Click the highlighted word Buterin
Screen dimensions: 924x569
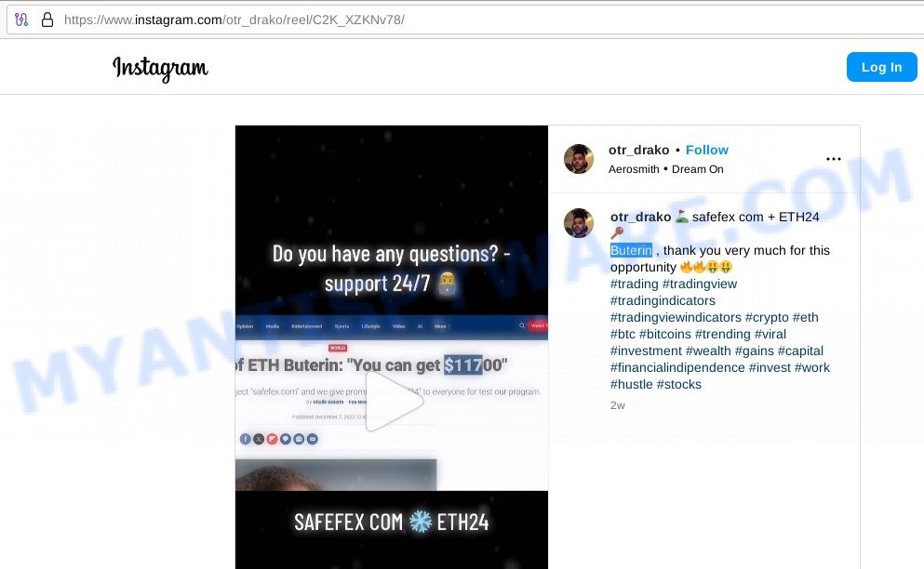tap(631, 250)
